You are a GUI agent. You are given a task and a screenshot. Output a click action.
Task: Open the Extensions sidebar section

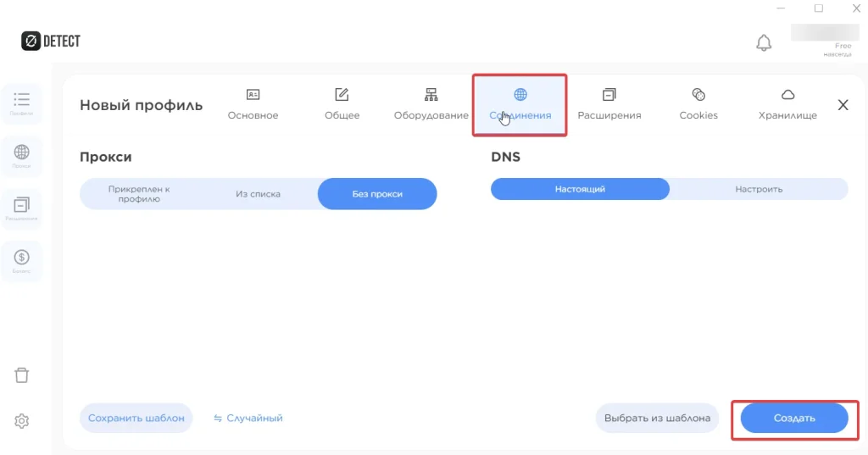click(21, 208)
